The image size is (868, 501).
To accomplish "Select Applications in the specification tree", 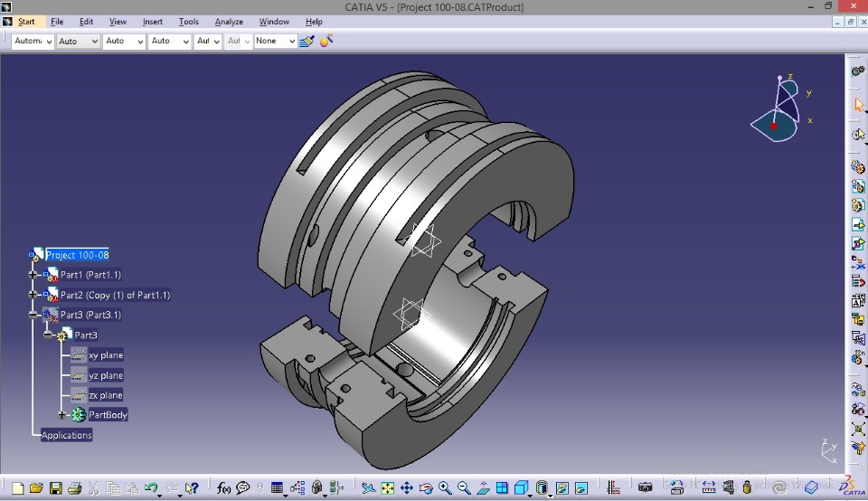I will click(x=66, y=435).
